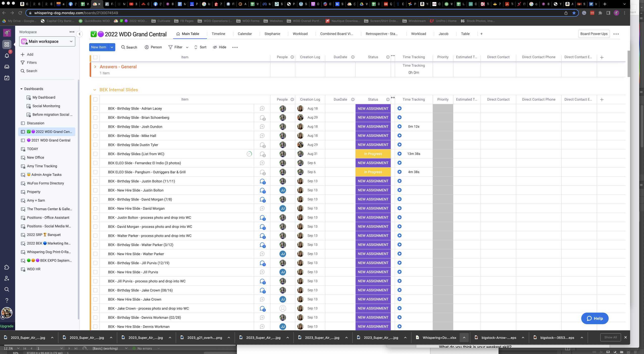Expand the Answers - General group

tap(95, 67)
